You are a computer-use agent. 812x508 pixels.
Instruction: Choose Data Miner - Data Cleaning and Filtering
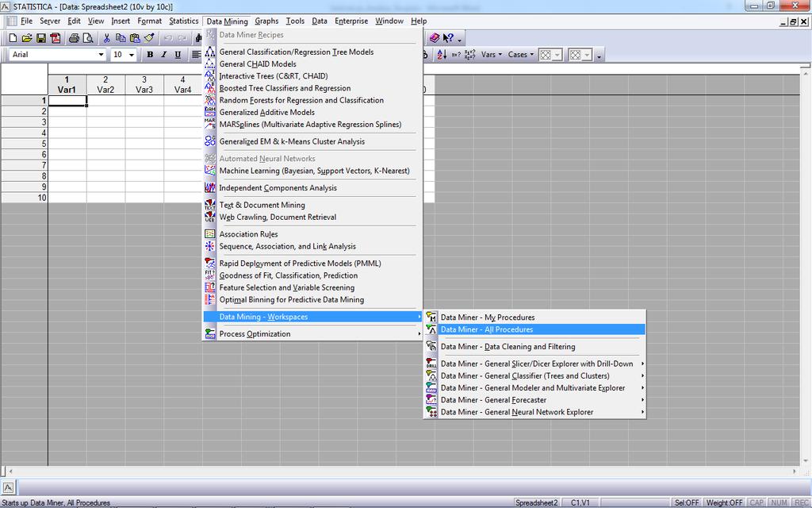[534, 346]
